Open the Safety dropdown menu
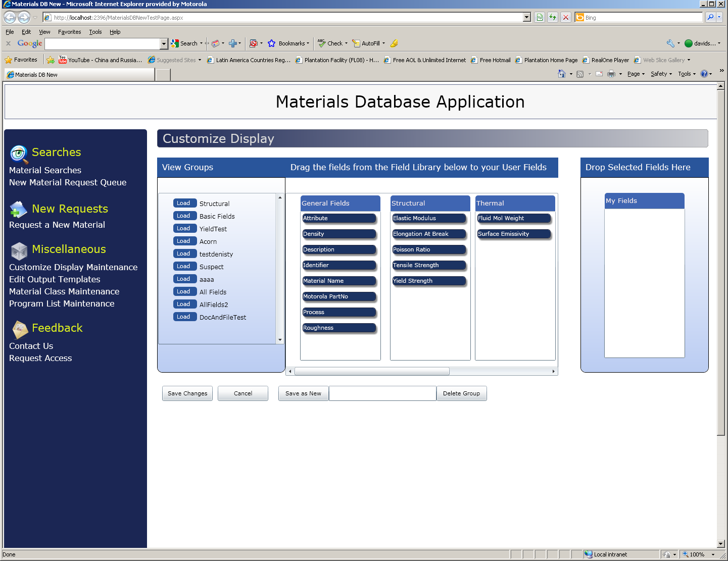Viewport: 728px width, 561px height. [661, 74]
